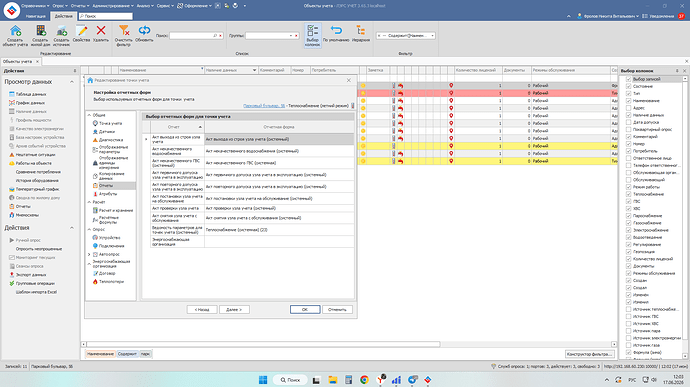Open Yandex browser from taskbar
Screen dimensions: 690x387
point(381,380)
